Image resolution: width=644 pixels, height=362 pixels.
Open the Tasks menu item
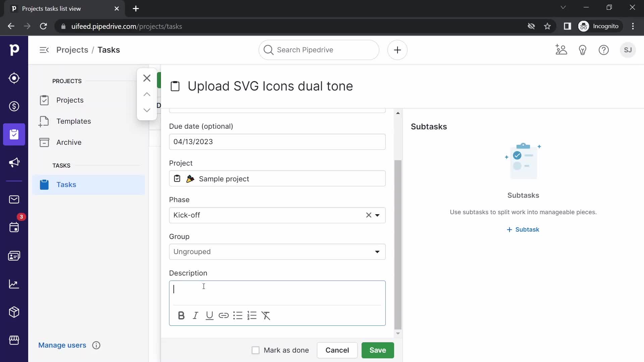[66, 184]
